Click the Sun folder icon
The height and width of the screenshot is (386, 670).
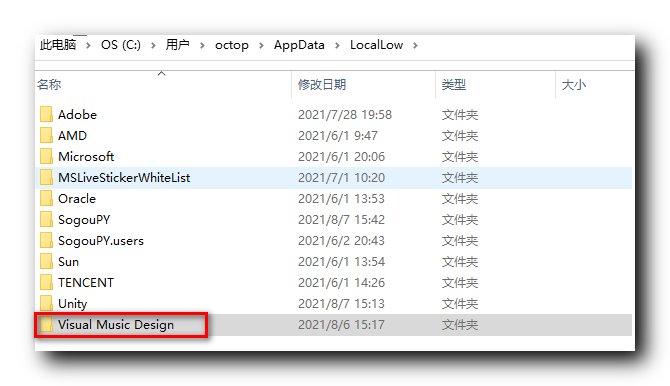click(x=46, y=261)
